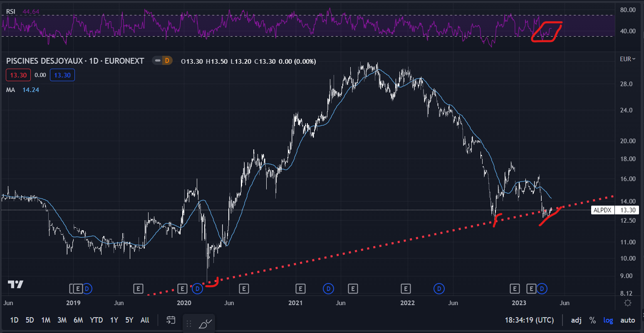The width and height of the screenshot is (644, 333).
Task: Select the brush drawing tool icon
Action: tap(205, 323)
